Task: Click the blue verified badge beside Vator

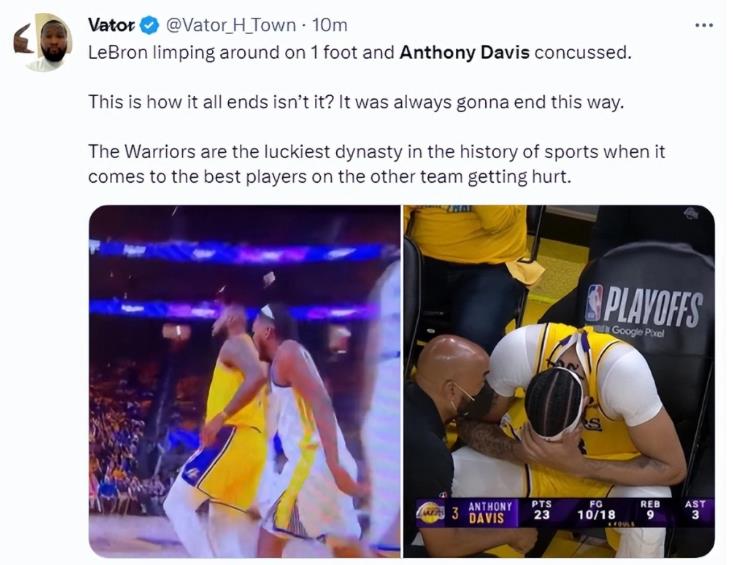Action: tap(150, 25)
